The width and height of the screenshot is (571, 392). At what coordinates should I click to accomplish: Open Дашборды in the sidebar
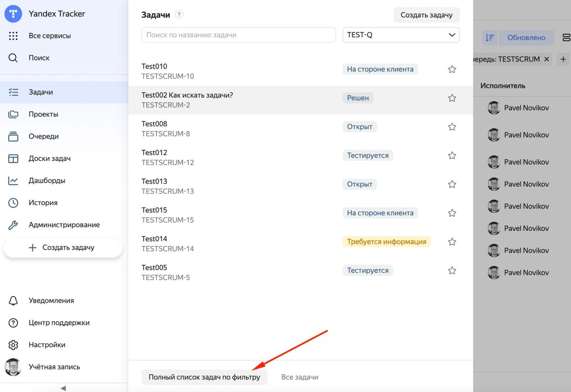[x=47, y=180]
